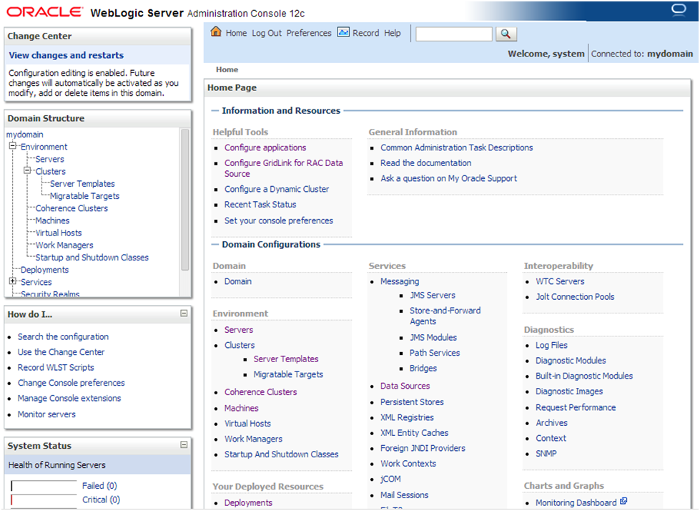700x511 pixels.
Task: Click the Oracle logo in top-right corner
Action: point(680,11)
